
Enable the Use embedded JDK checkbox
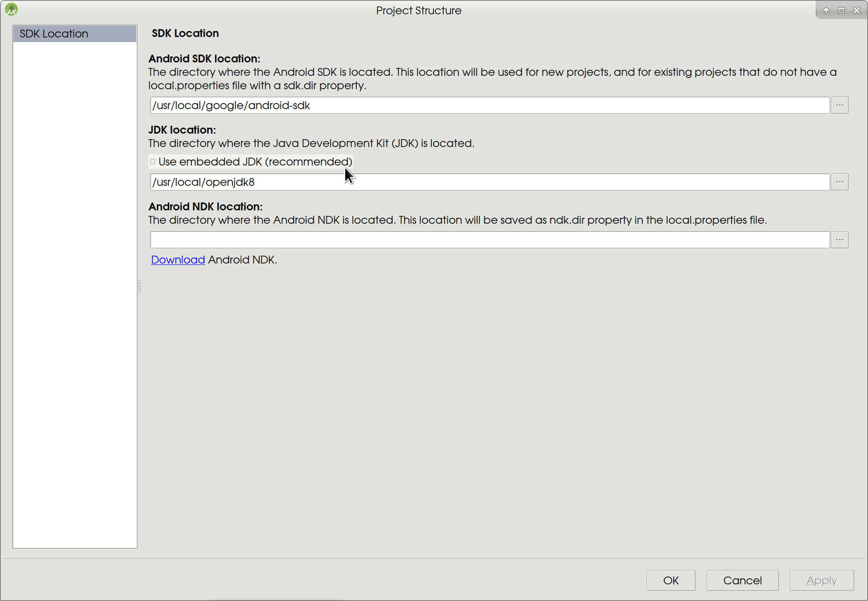pos(153,161)
